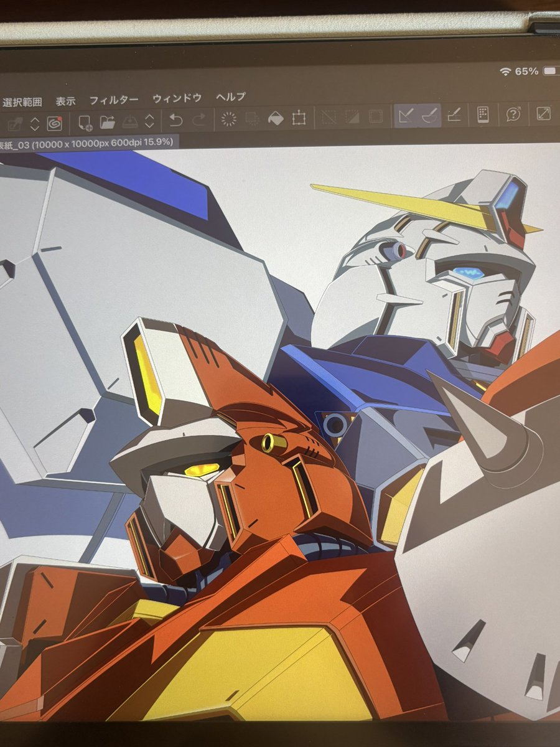Open Clip Studio support help icon
This screenshot has height=747, width=560.
[x=513, y=113]
